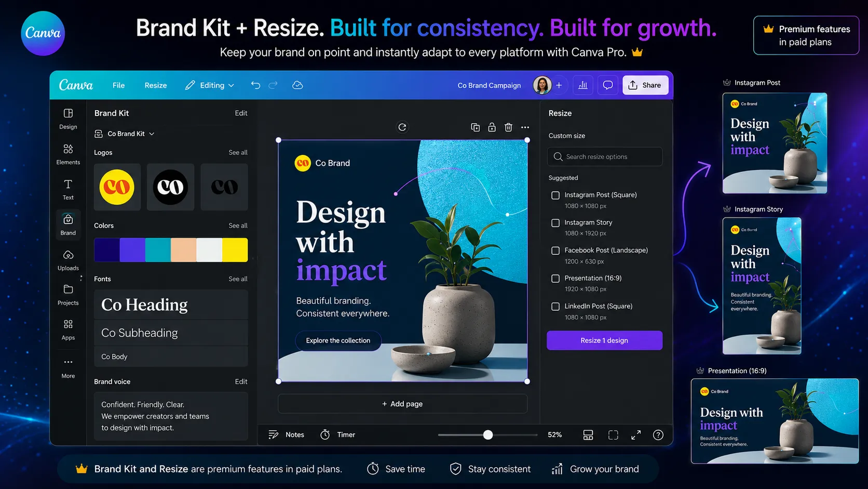The height and width of the screenshot is (489, 868).
Task: Open Notes at the bottom bar
Action: (286, 434)
